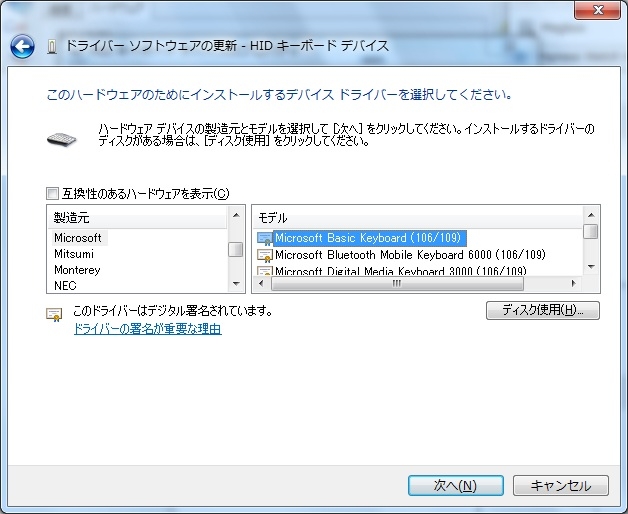
Task: Select Microsoft Digital Media Keyboard 3000 model
Action: click(401, 271)
